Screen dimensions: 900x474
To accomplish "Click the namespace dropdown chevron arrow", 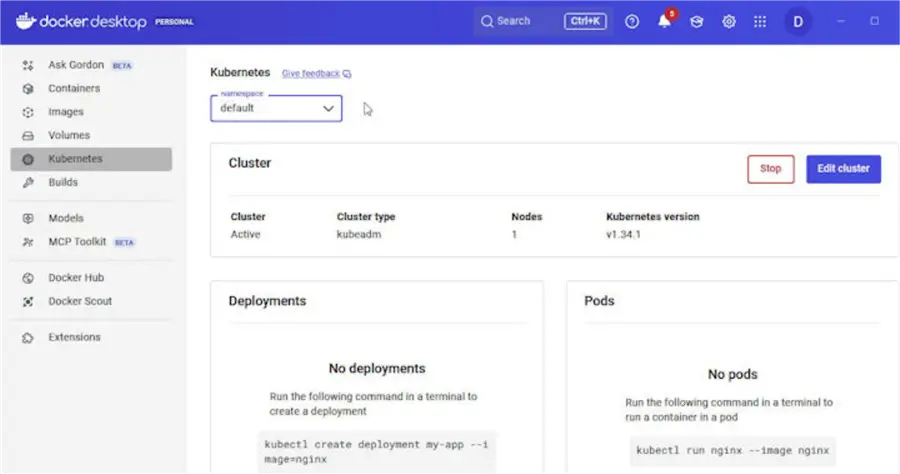I will (x=328, y=108).
